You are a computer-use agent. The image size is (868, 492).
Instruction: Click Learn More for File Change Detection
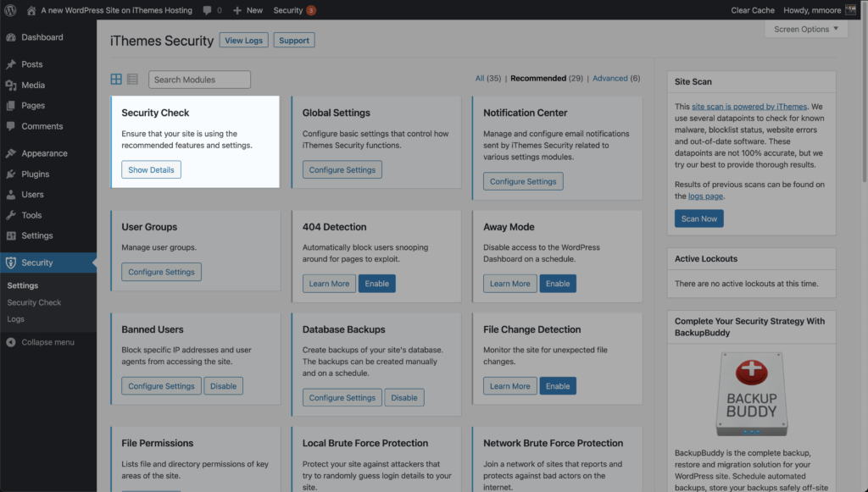(x=509, y=386)
